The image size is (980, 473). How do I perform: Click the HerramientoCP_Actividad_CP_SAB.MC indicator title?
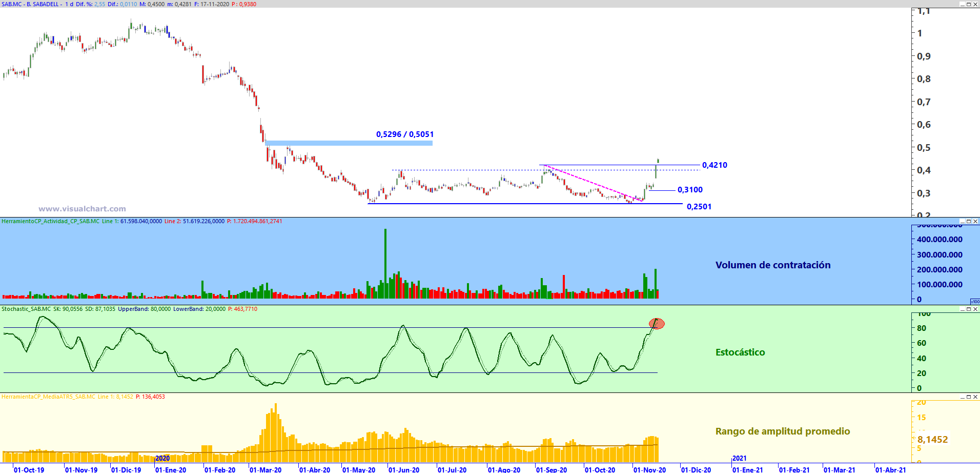coord(51,221)
